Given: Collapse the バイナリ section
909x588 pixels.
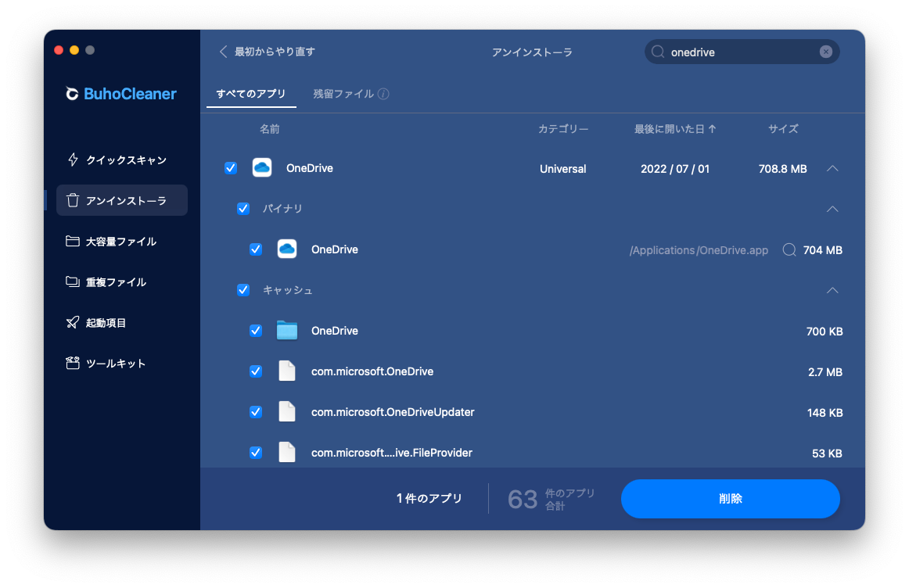Looking at the screenshot, I should pos(832,209).
